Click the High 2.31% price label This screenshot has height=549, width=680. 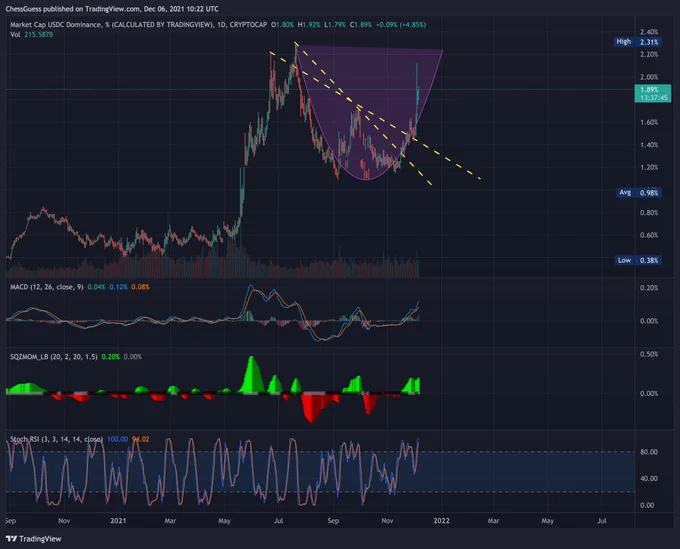pyautogui.click(x=638, y=42)
